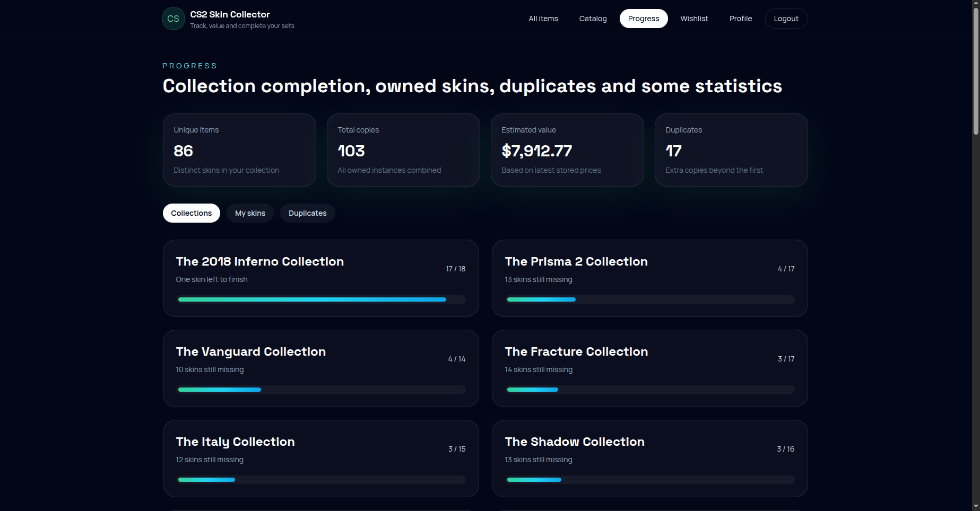This screenshot has width=980, height=511.
Task: Click the Logout button
Action: tap(786, 18)
